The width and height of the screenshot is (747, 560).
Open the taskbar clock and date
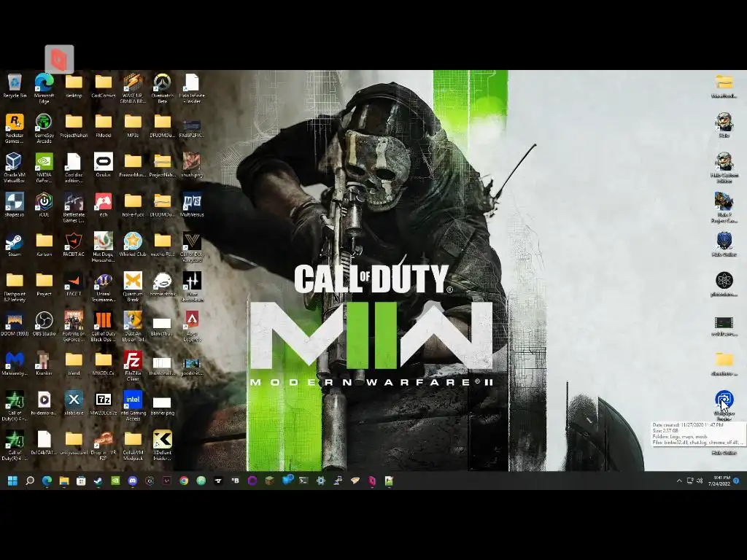[719, 481]
